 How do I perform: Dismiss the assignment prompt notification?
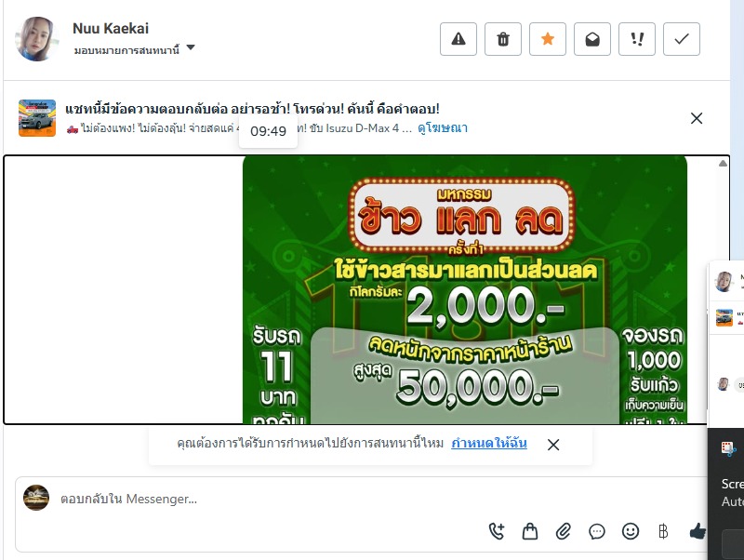[553, 445]
